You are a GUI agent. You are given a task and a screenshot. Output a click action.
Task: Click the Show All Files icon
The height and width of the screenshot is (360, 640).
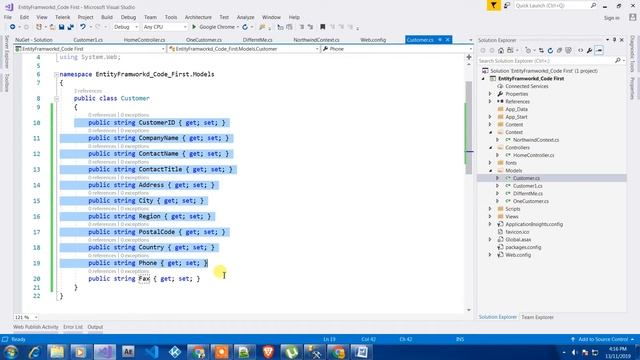click(x=568, y=51)
